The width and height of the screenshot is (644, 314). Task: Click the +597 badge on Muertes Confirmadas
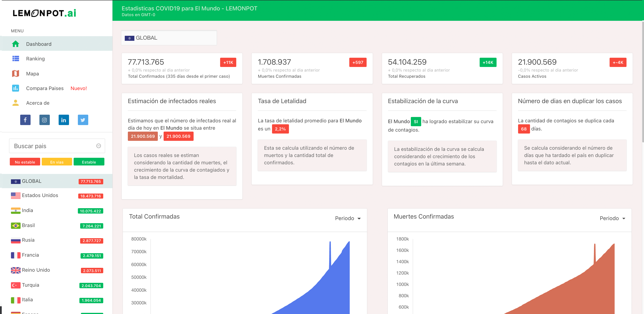click(358, 62)
